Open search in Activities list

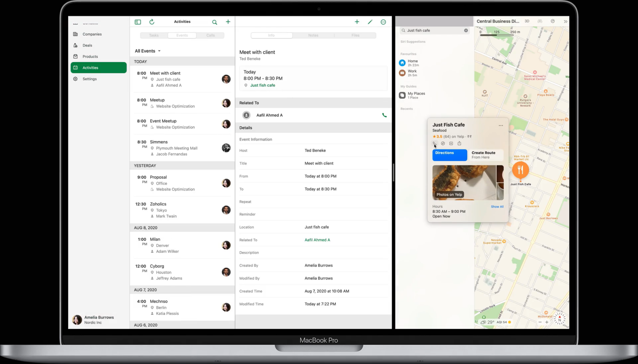pyautogui.click(x=215, y=22)
